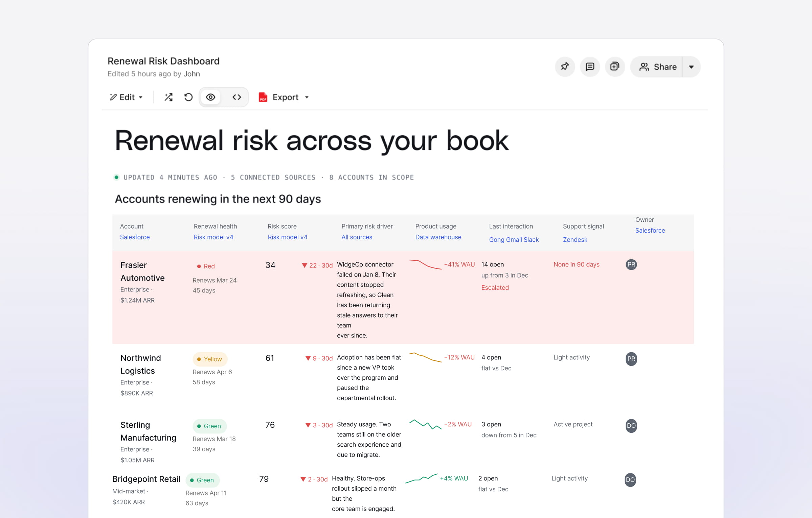The image size is (812, 518).
Task: Click the 2 · 30d score drop indicator
Action: (314, 479)
